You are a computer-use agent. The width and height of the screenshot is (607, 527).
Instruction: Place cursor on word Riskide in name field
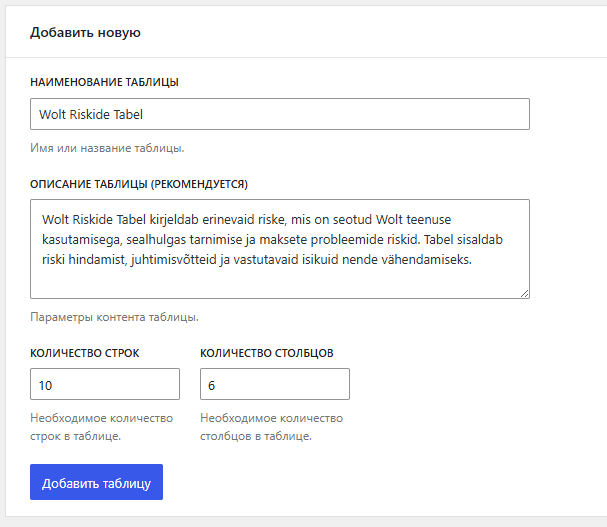tap(90, 114)
